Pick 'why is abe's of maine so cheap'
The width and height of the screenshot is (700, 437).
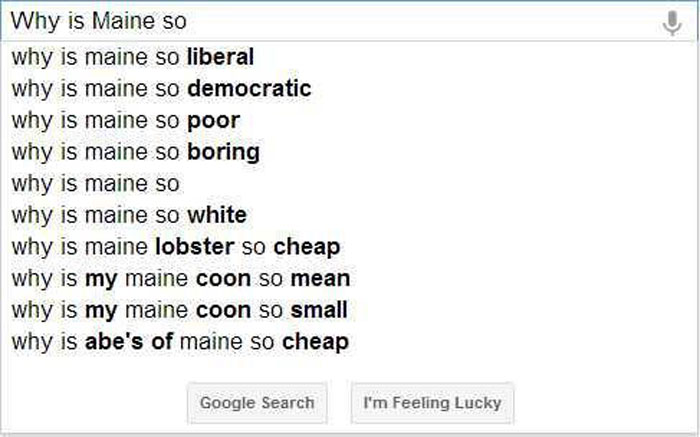click(x=349, y=342)
